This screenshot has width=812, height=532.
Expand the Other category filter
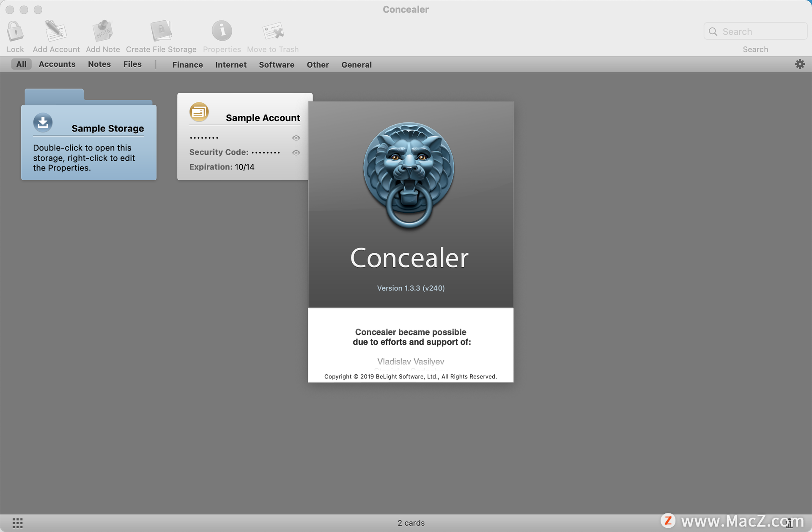(317, 64)
